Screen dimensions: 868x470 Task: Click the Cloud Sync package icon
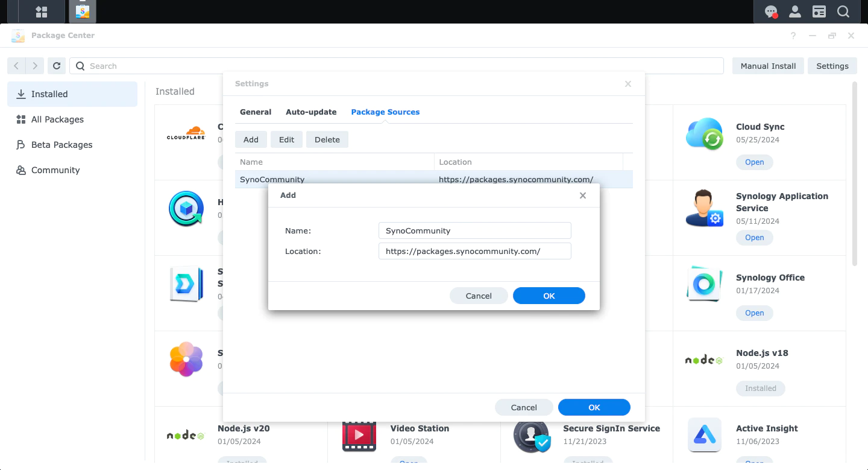[705, 134]
